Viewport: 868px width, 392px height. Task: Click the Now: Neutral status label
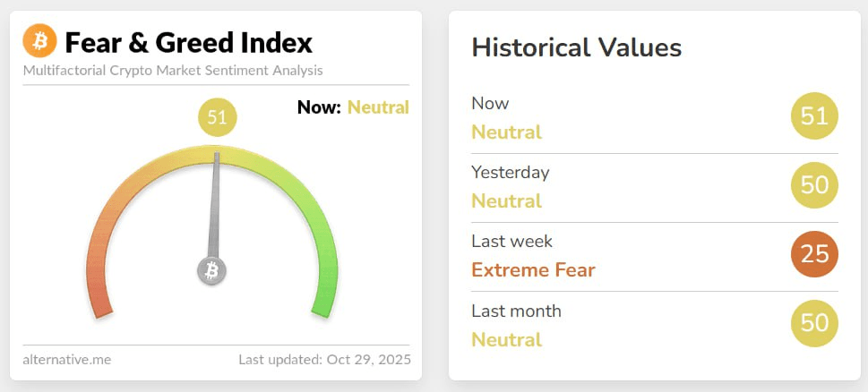point(353,108)
